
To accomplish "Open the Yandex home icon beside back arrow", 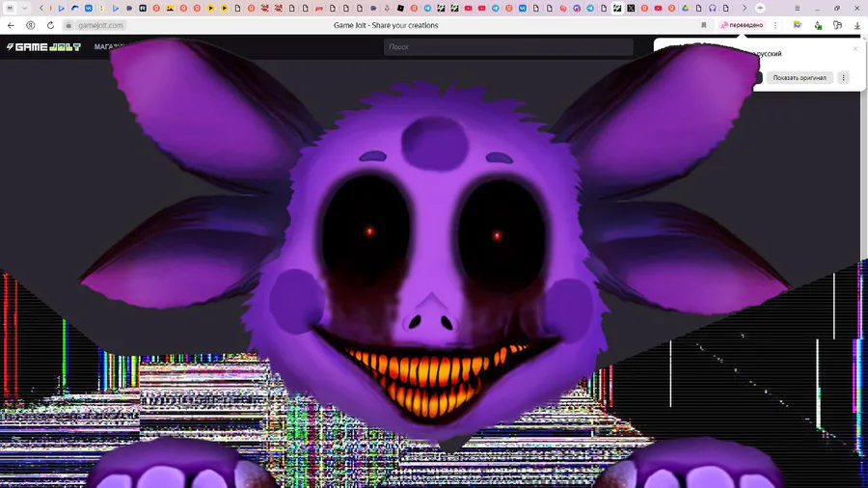I will pos(31,25).
